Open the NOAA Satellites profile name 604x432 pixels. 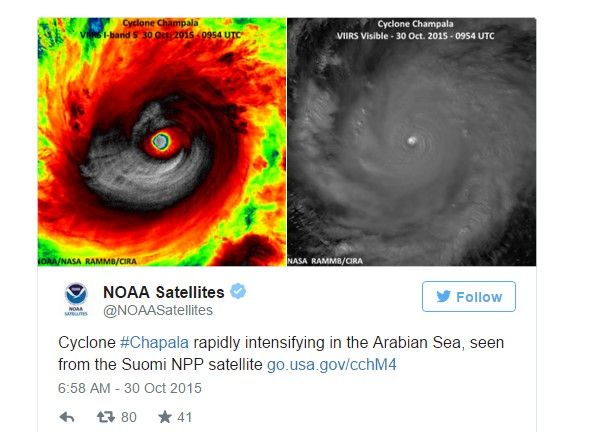click(165, 291)
